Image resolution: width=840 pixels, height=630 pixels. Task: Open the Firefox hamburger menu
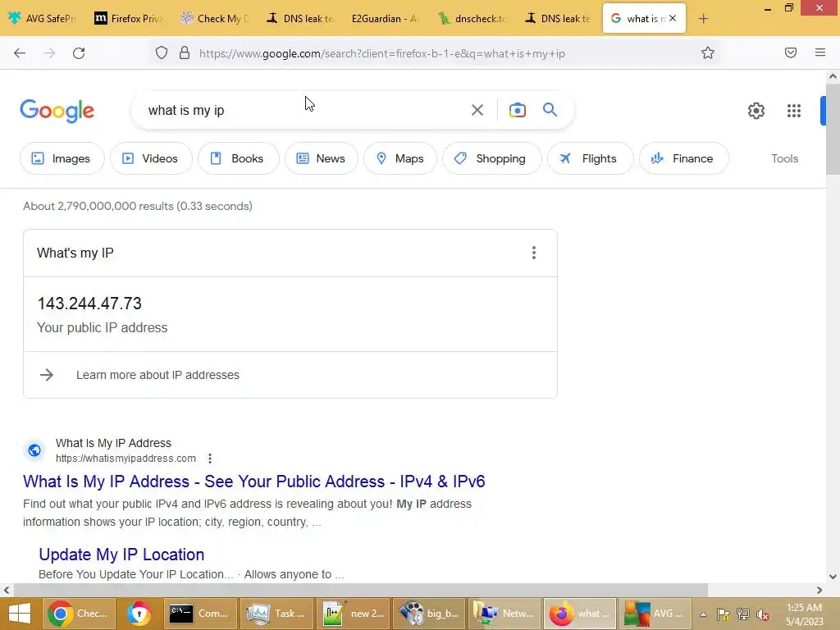tap(820, 52)
